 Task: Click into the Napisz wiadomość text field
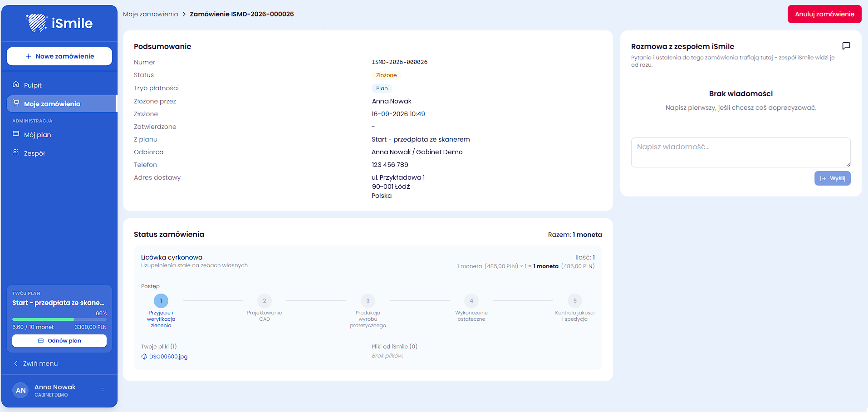click(x=740, y=152)
